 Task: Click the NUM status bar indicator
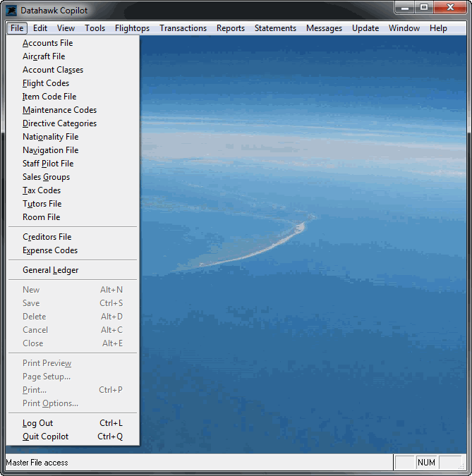click(426, 463)
